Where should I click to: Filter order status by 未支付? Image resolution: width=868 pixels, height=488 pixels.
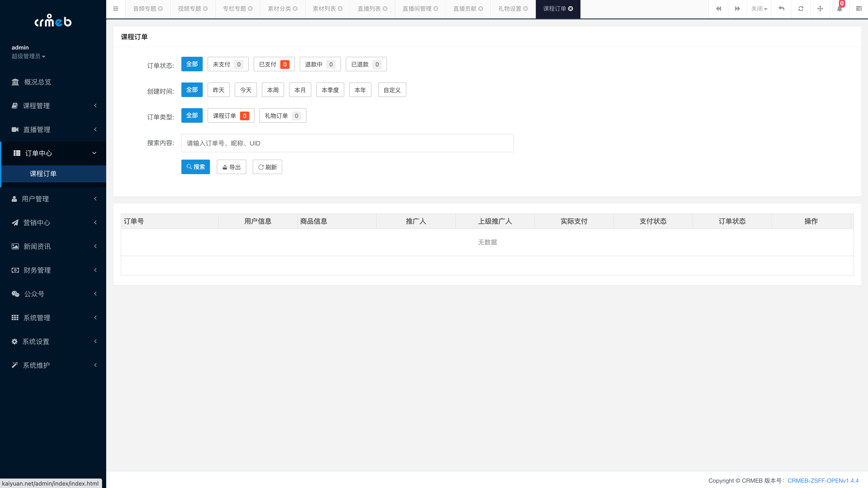(x=228, y=64)
